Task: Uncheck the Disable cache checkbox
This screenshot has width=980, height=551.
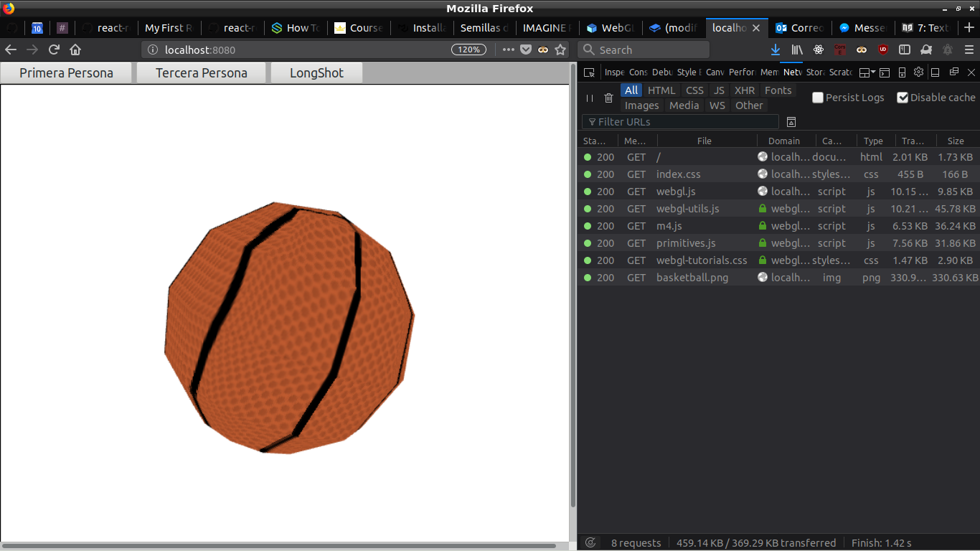Action: coord(903,98)
